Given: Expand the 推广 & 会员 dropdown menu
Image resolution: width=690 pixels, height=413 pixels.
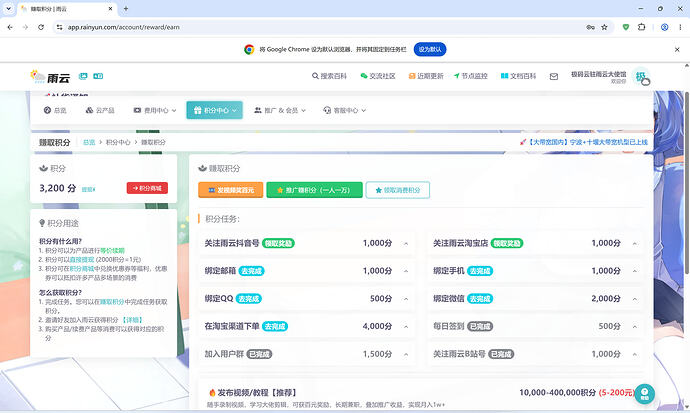Looking at the screenshot, I should pos(280,110).
